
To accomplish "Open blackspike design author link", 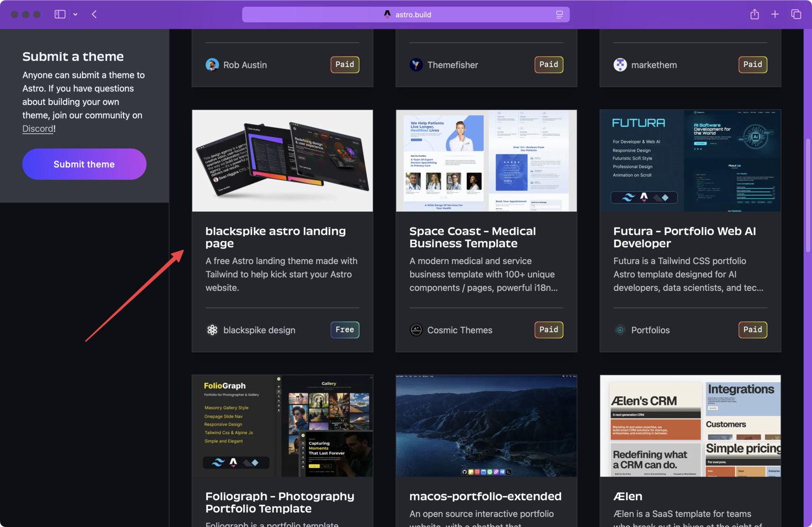I will pos(259,330).
